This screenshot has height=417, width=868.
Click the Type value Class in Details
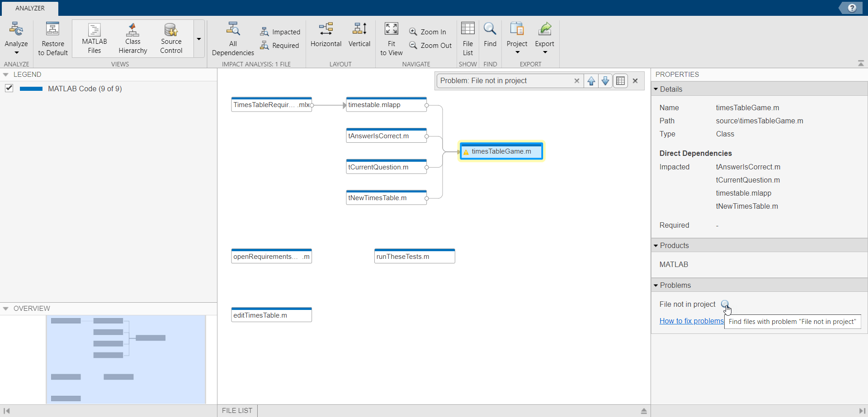(x=725, y=134)
